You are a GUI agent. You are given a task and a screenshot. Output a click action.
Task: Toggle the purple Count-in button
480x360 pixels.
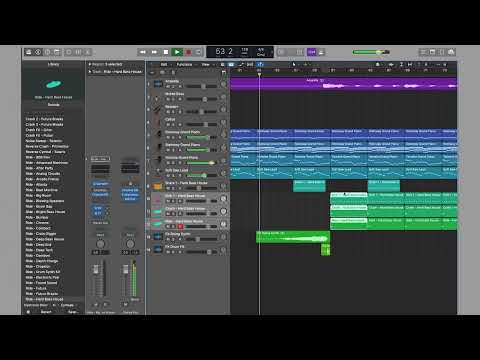click(x=312, y=52)
